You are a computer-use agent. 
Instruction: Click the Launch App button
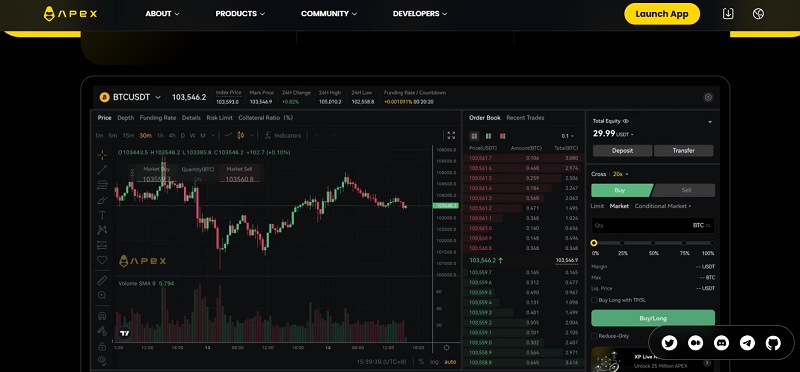tap(662, 14)
